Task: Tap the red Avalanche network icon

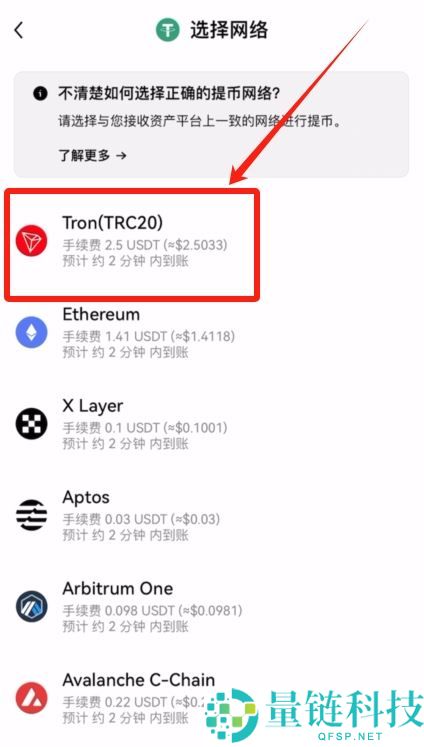Action: point(32,698)
